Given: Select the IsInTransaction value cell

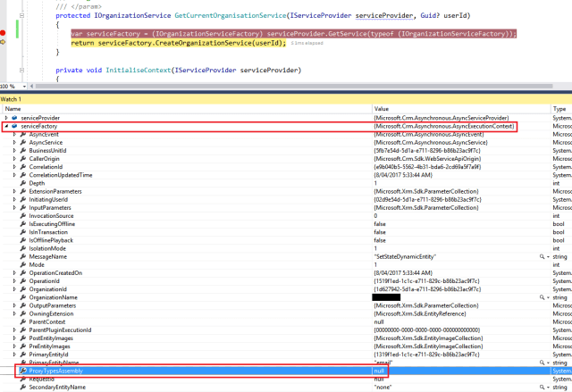Looking at the screenshot, I should (447, 231).
